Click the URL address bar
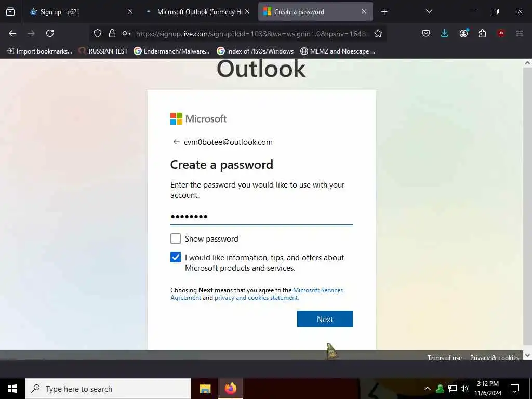 251,33
